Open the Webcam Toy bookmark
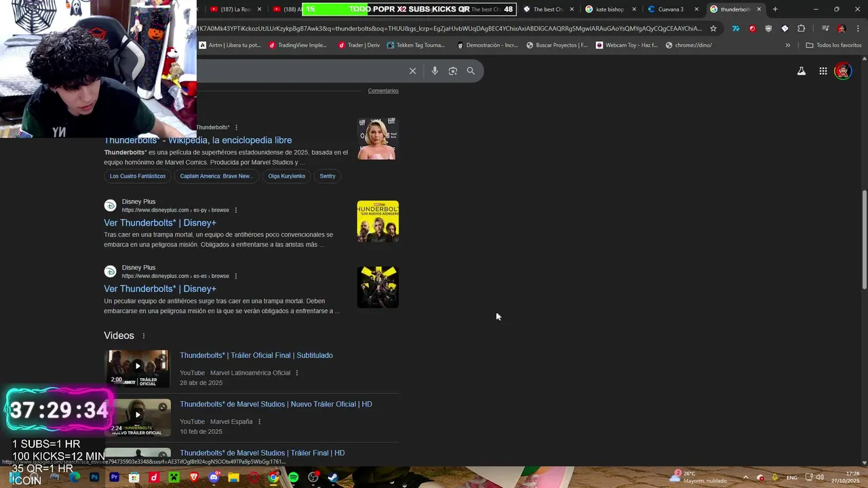868x488 pixels. click(627, 45)
